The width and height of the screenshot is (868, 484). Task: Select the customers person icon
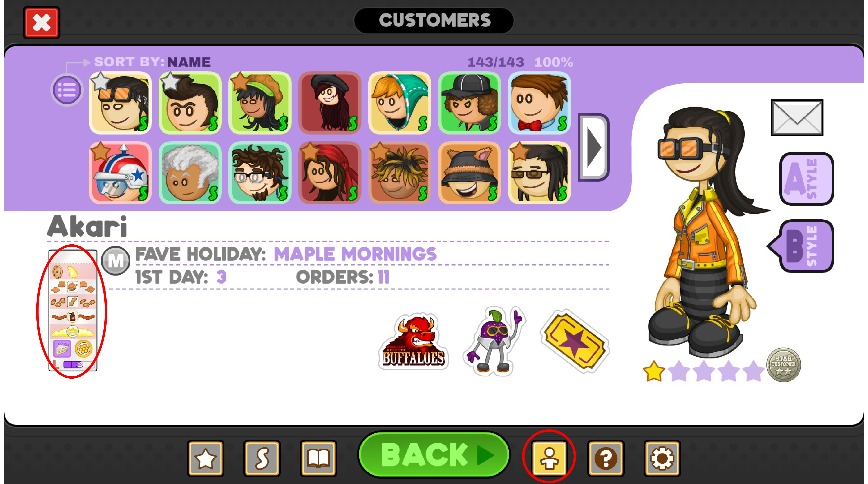pos(549,458)
